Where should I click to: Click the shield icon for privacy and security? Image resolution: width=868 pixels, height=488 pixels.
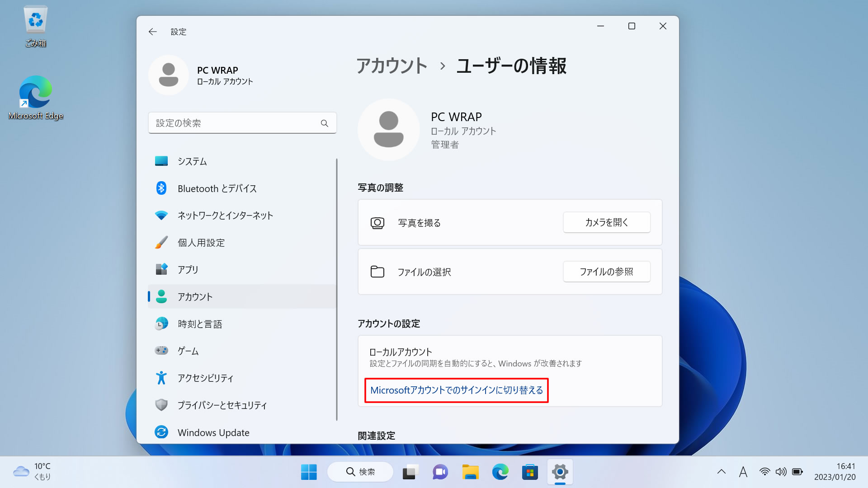pyautogui.click(x=161, y=405)
